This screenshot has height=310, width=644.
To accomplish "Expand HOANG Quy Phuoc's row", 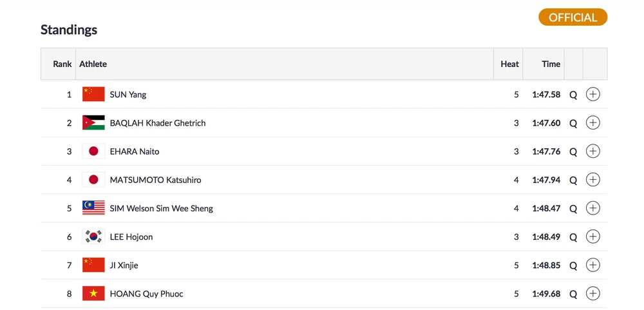I will [592, 293].
